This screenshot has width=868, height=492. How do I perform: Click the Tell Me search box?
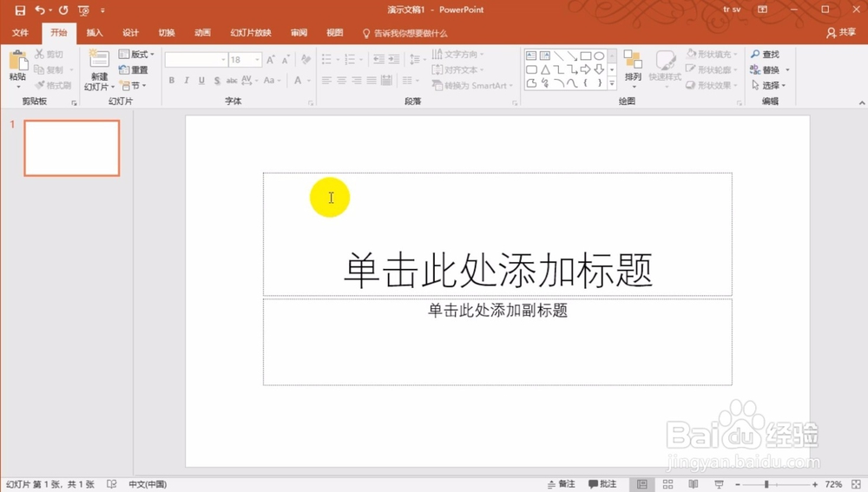click(404, 33)
